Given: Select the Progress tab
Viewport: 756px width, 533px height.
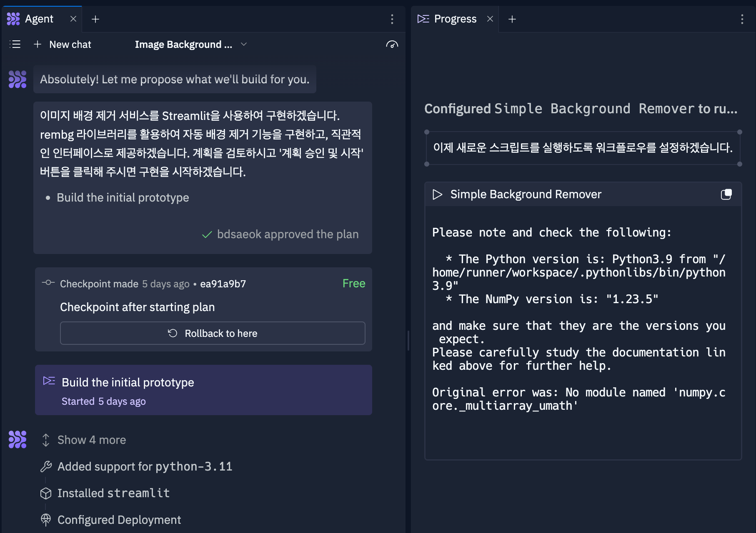Looking at the screenshot, I should [x=455, y=19].
